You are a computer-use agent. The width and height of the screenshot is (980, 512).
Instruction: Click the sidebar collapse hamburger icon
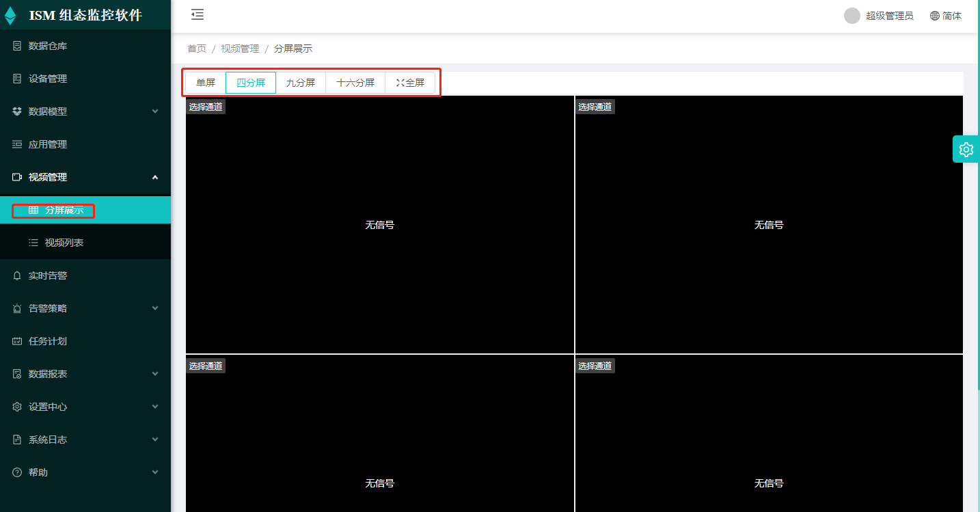click(198, 15)
